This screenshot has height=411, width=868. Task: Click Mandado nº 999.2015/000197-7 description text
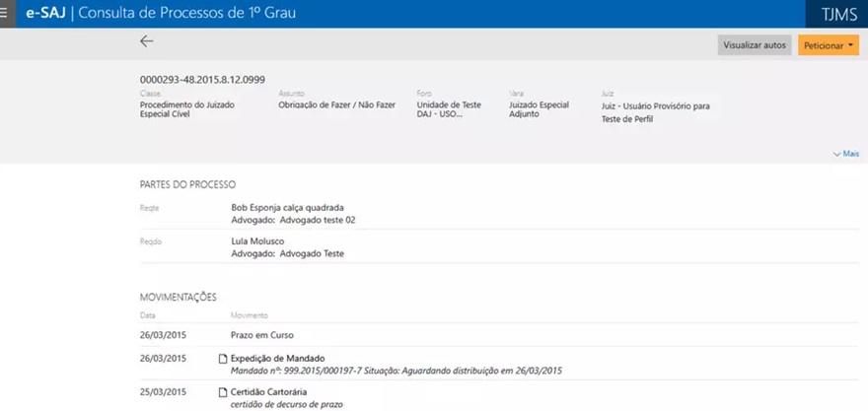click(396, 371)
